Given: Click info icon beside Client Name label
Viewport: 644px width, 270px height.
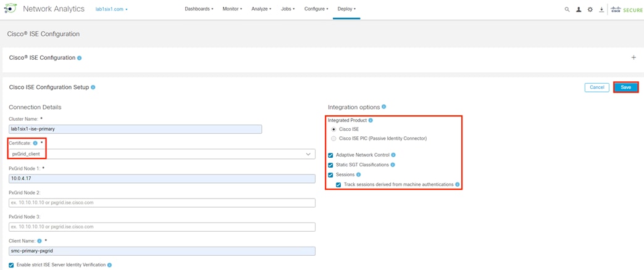Looking at the screenshot, I should point(40,241).
